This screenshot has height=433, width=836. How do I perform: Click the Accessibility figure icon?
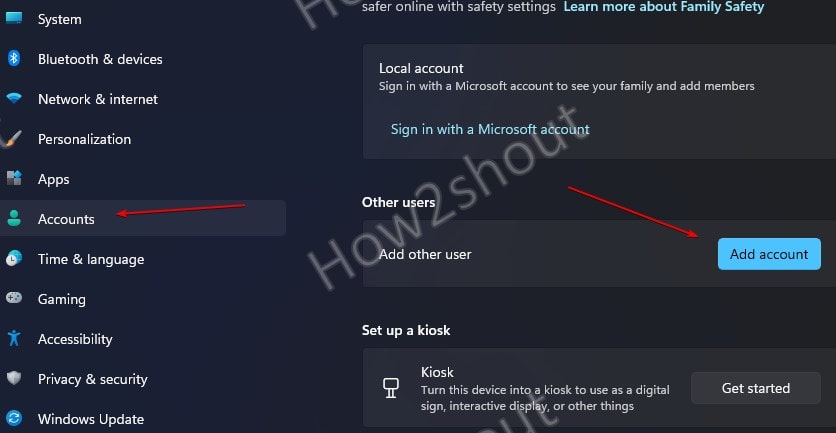[14, 338]
